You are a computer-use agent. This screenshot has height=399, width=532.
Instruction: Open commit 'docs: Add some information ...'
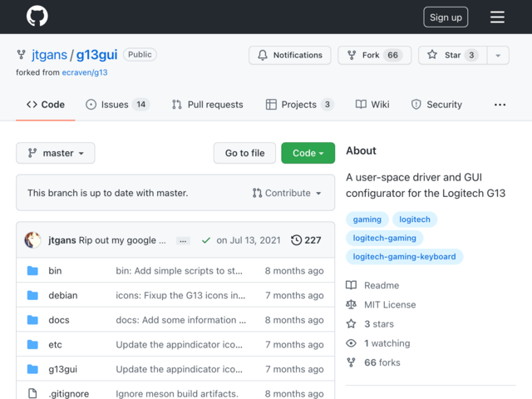(181, 320)
